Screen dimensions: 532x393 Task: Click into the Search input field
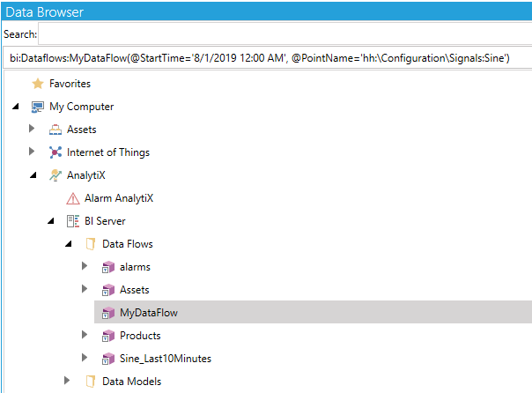click(x=282, y=33)
